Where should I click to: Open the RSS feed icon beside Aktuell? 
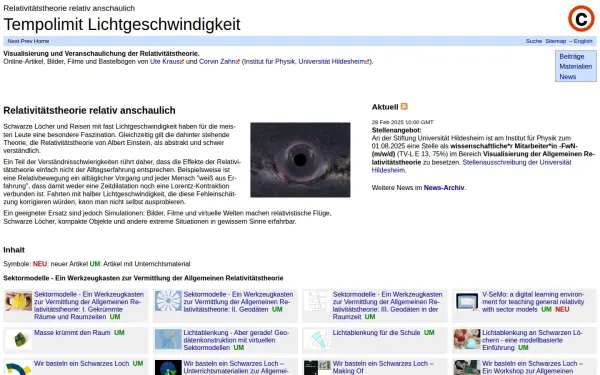point(404,106)
